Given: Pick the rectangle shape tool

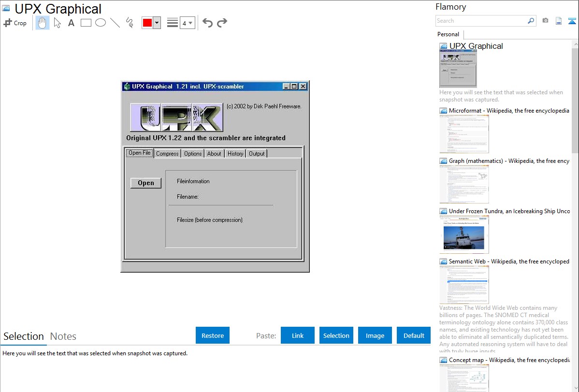Looking at the screenshot, I should 86,23.
